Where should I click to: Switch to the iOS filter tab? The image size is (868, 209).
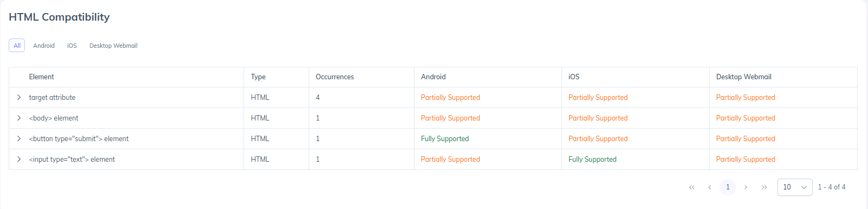72,46
